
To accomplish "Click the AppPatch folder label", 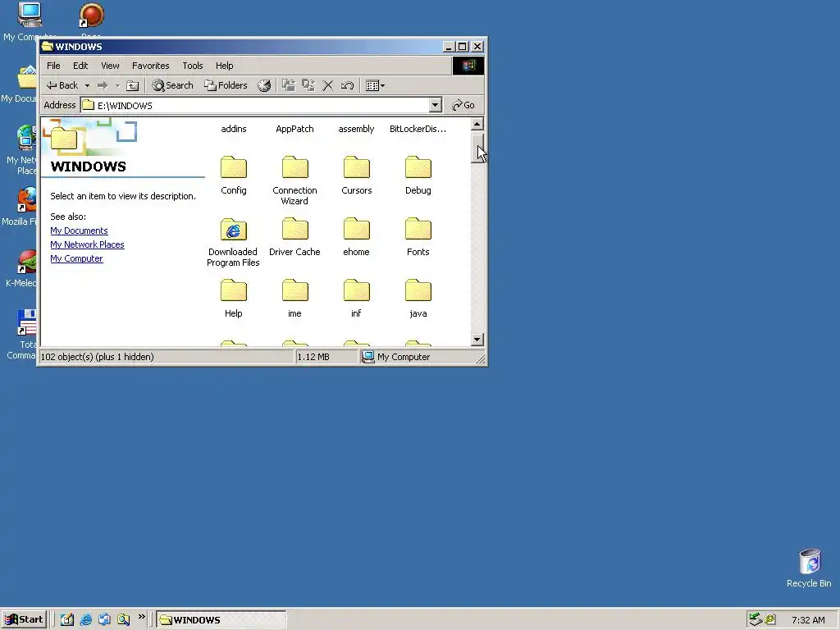I will pos(294,129).
